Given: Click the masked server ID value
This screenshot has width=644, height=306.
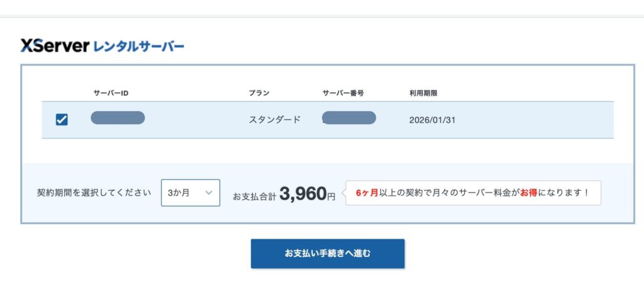Looking at the screenshot, I should coord(118,118).
